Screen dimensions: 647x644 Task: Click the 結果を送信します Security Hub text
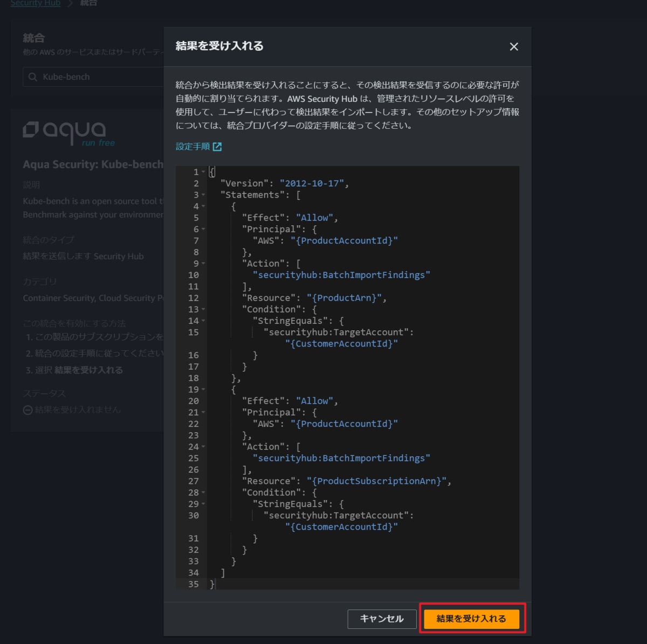pyautogui.click(x=83, y=257)
